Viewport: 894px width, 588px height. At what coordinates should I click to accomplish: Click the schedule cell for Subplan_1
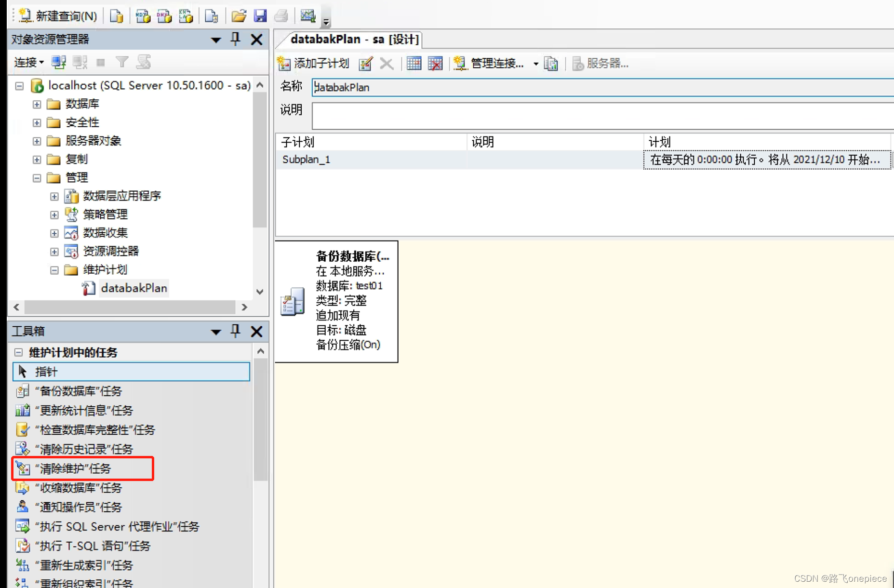click(x=766, y=160)
